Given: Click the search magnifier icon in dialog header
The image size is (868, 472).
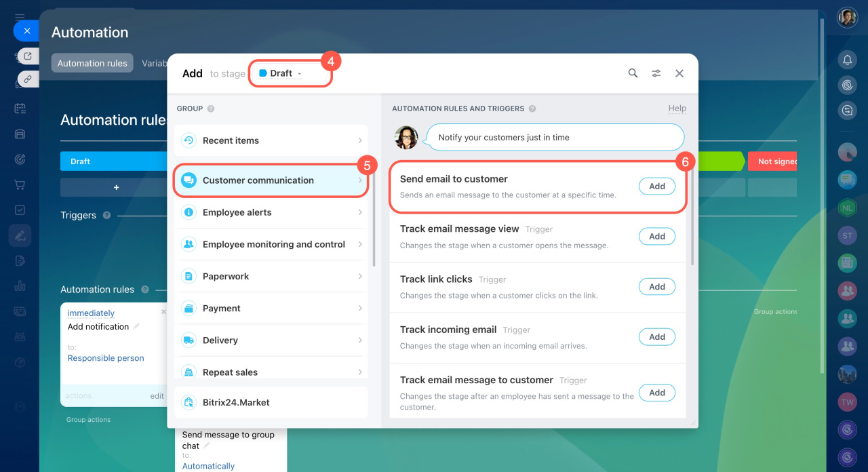Looking at the screenshot, I should [x=633, y=73].
